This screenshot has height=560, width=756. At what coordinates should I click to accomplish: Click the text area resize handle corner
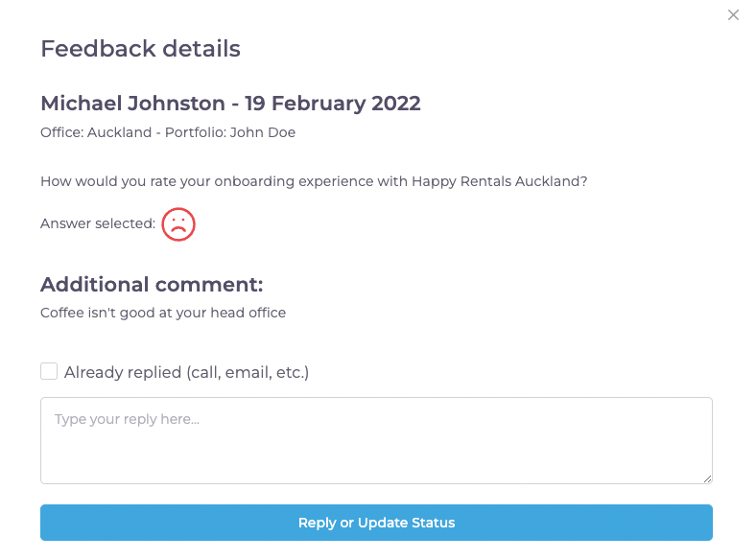(707, 478)
